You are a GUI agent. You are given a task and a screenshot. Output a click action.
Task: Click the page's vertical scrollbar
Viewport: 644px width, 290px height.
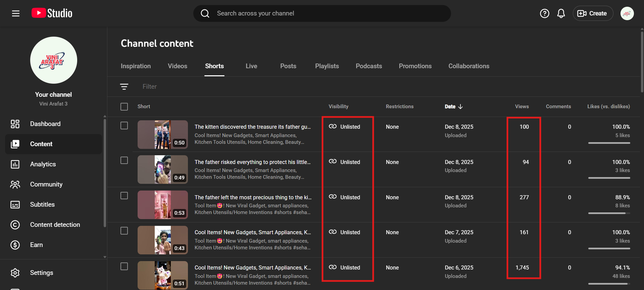pos(642,60)
